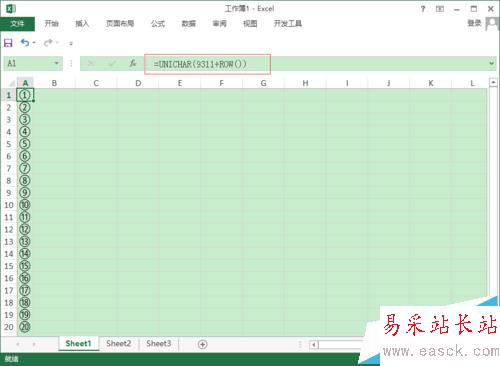
Task: Click the Undo arrow icon
Action: tap(25, 42)
